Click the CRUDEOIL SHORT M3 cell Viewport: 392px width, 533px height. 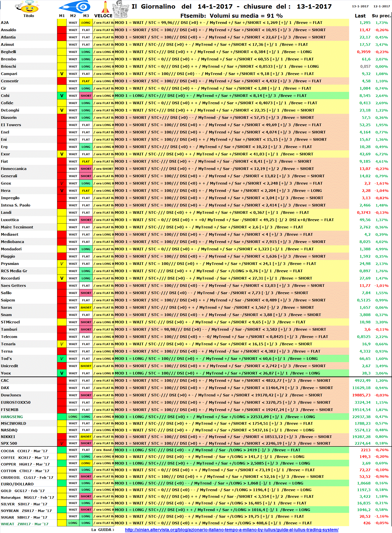pyautogui.click(x=86, y=477)
